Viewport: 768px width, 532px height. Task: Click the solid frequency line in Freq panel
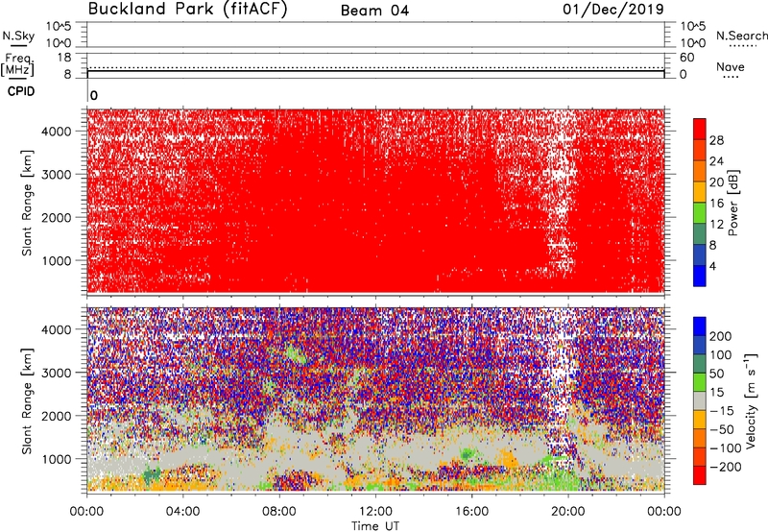[x=375, y=71]
